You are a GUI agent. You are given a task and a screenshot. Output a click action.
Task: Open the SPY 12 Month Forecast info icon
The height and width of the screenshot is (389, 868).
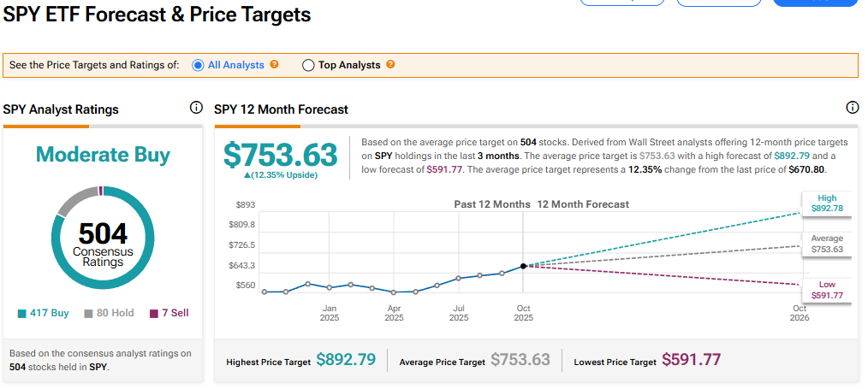tap(852, 108)
